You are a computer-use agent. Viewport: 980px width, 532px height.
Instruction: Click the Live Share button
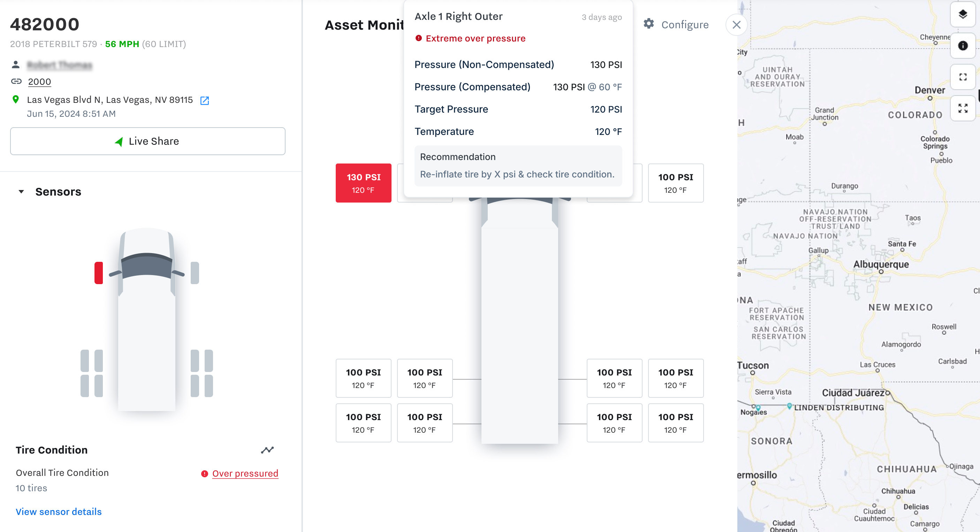(147, 141)
